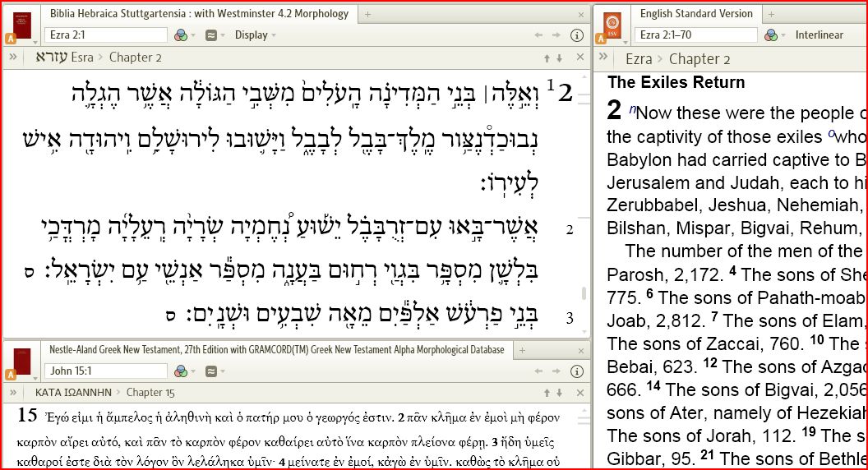Open the info icon of Biblia Hebraica panel
Viewport: 868px width, 470px height.
(x=576, y=35)
